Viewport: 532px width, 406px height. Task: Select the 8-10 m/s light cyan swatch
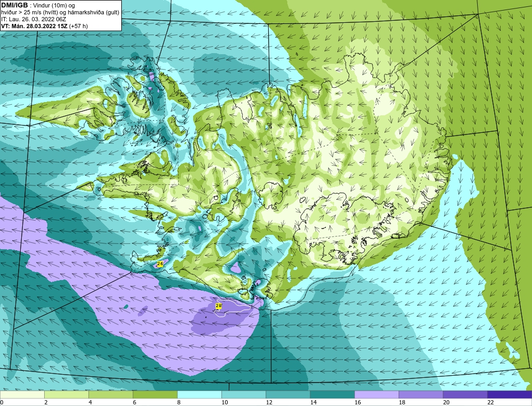(x=199, y=394)
